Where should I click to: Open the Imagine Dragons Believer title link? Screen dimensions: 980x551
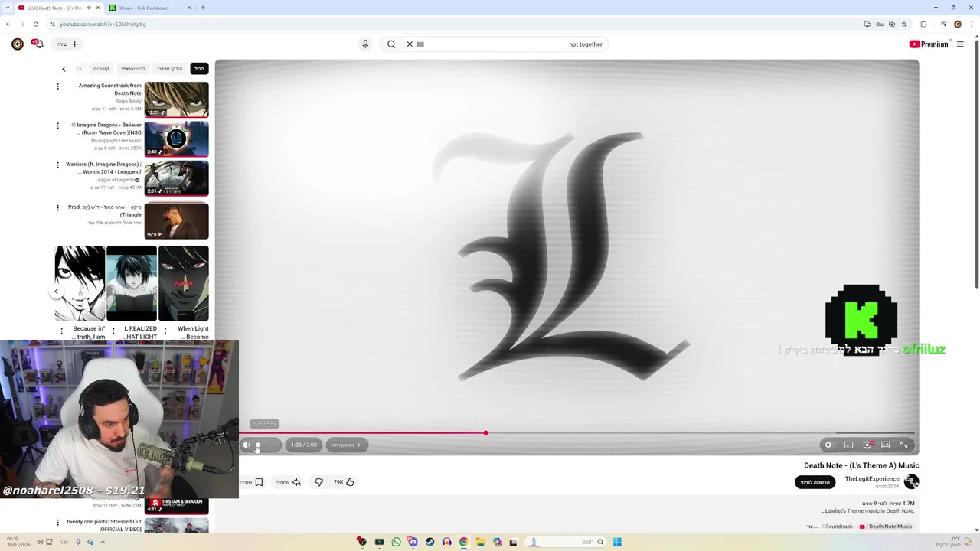click(106, 129)
